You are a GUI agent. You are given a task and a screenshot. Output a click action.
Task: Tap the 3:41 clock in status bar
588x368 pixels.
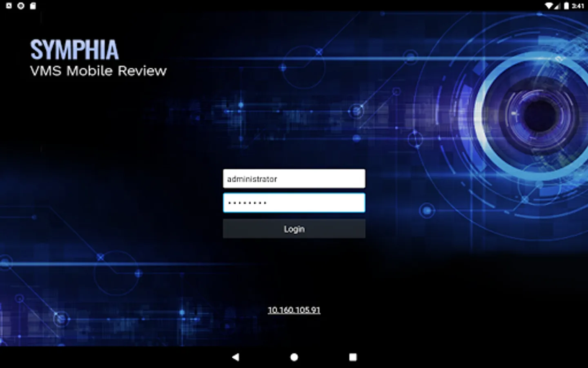point(578,6)
